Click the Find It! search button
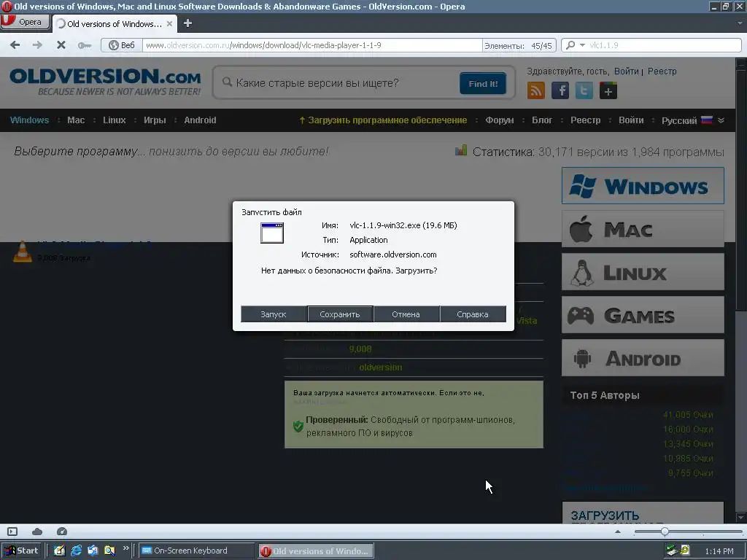Screen dimensions: 747x560 pos(483,83)
